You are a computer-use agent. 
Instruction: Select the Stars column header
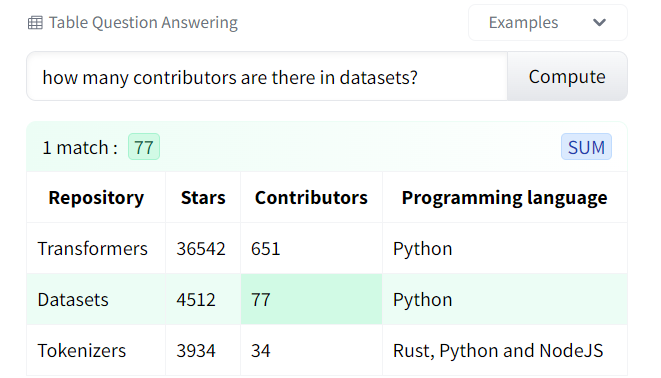coord(203,197)
